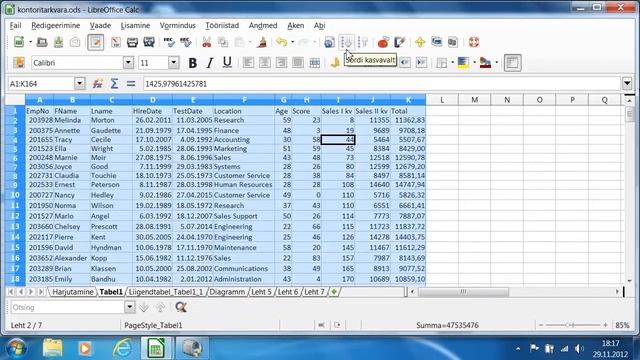Image resolution: width=640 pixels, height=360 pixels.
Task: Click the Function equals button
Action: tap(131, 84)
